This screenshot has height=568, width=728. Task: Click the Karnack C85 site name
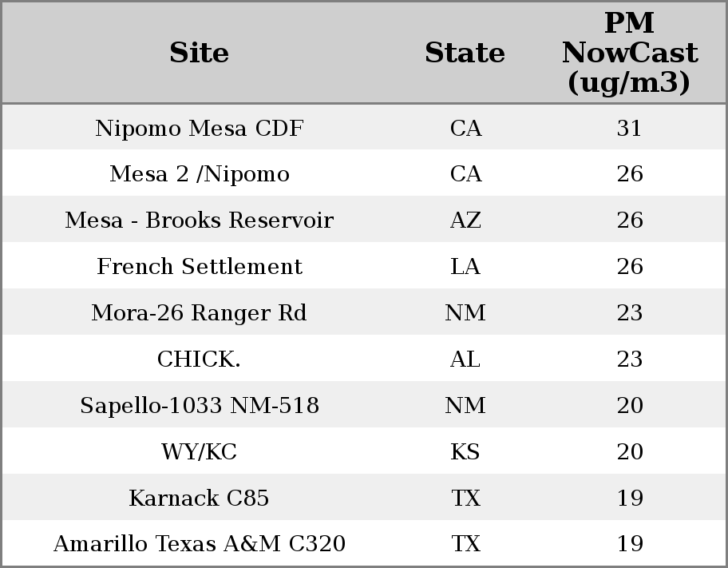[x=199, y=498]
